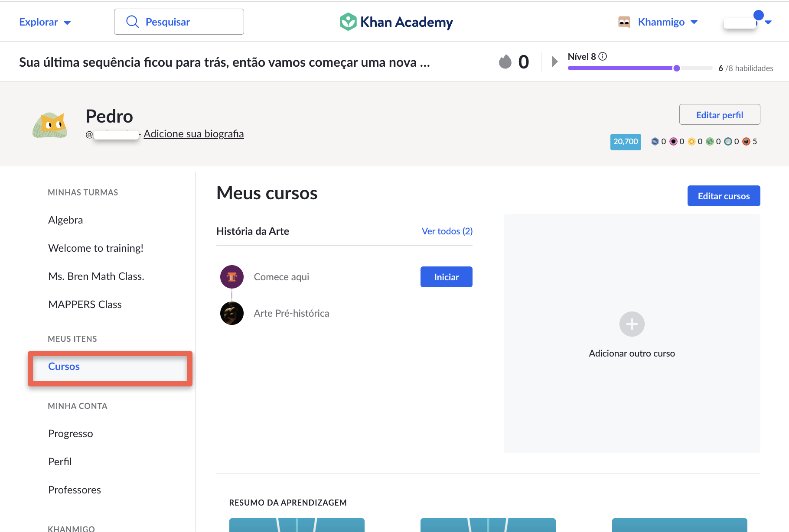Click the Arte Pré-histórica thumbnail icon

(232, 313)
